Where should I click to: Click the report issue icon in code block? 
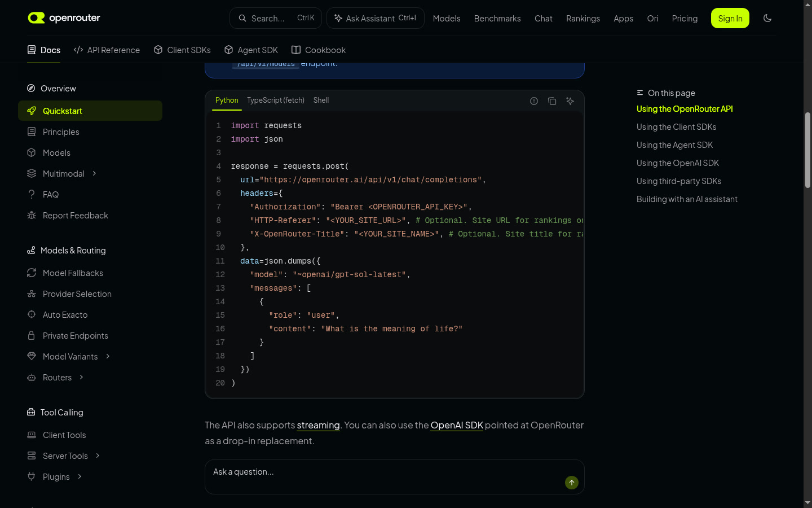[534, 101]
